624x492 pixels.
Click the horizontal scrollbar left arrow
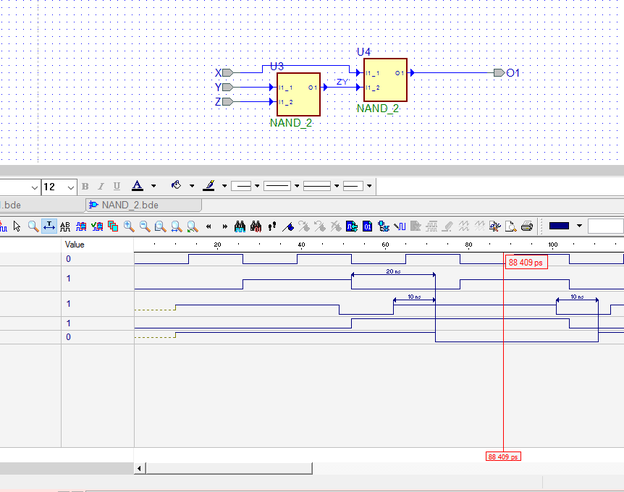140,467
